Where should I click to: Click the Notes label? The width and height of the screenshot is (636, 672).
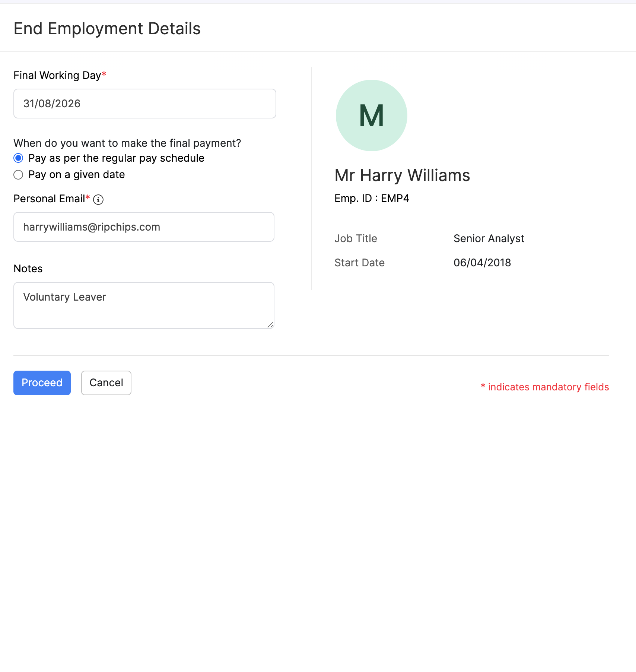(x=28, y=269)
